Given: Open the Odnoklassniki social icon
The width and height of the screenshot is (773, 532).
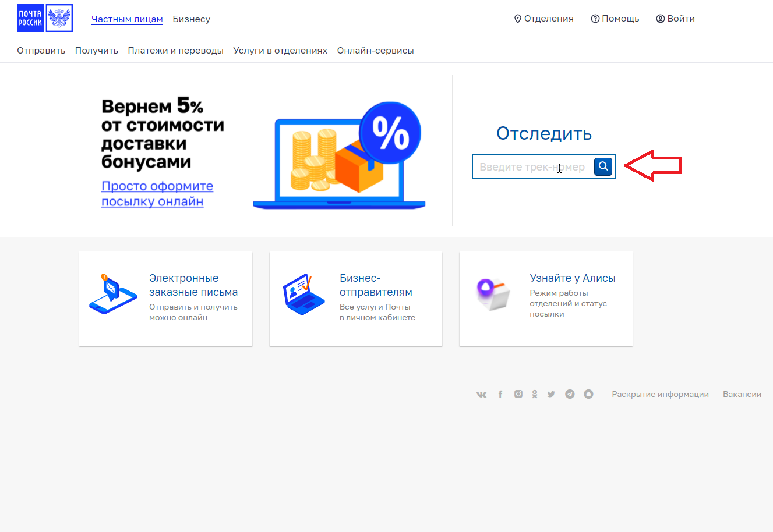Looking at the screenshot, I should 535,394.
